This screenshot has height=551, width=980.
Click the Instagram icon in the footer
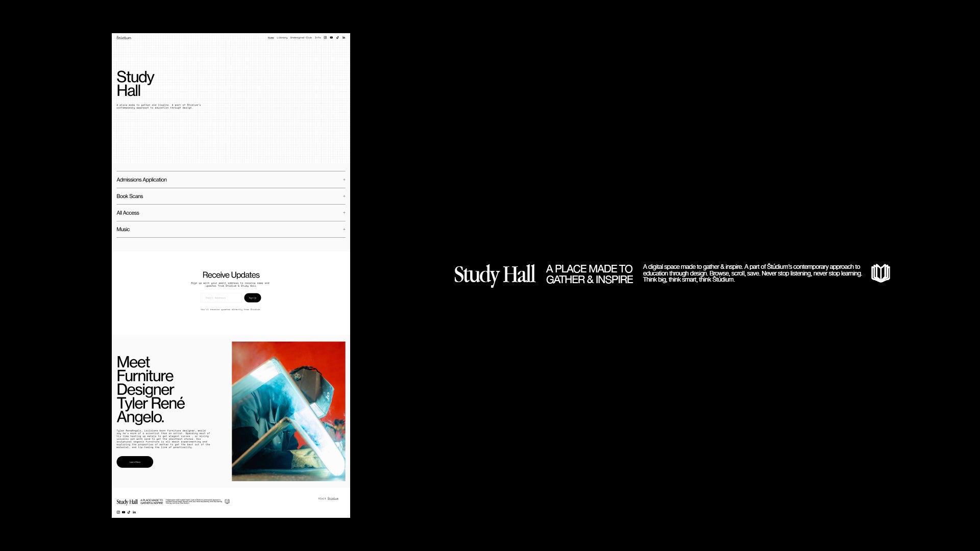pos(118,512)
